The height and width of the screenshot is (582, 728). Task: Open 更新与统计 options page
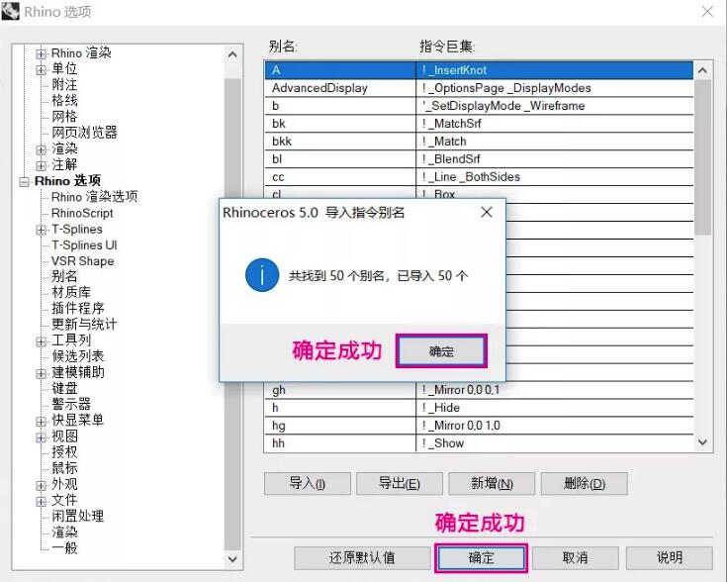[84, 325]
